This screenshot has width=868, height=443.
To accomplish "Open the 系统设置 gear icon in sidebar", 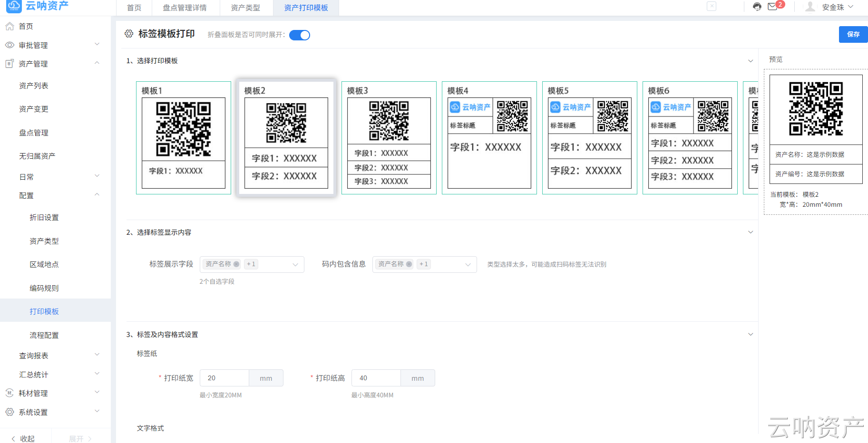I will click(x=9, y=412).
